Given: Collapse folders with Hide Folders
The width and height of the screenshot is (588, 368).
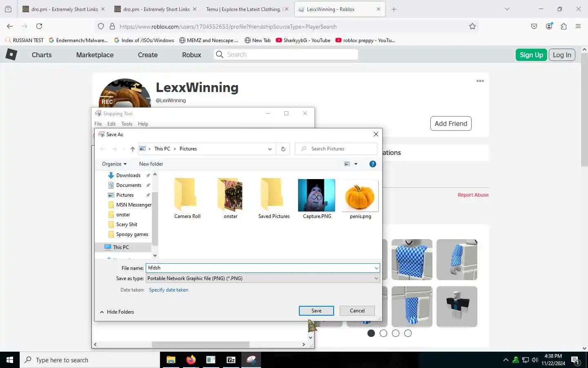Looking at the screenshot, I should click(x=117, y=312).
